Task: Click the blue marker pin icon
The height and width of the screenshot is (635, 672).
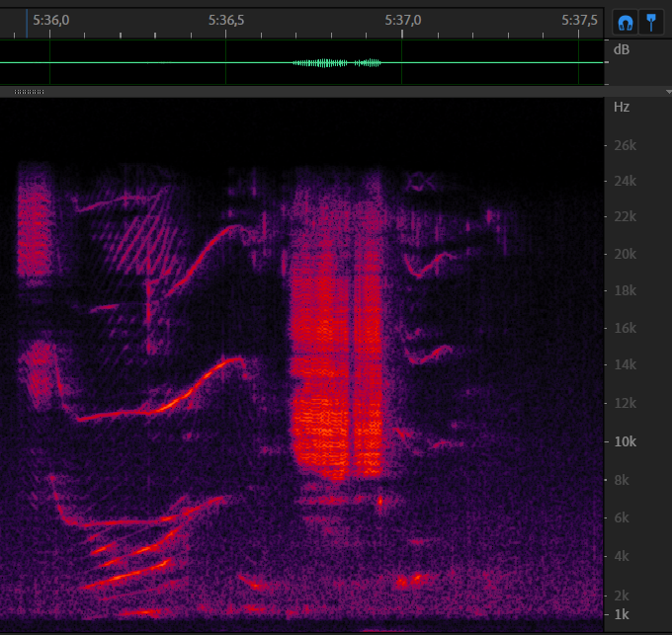Action: click(x=651, y=23)
